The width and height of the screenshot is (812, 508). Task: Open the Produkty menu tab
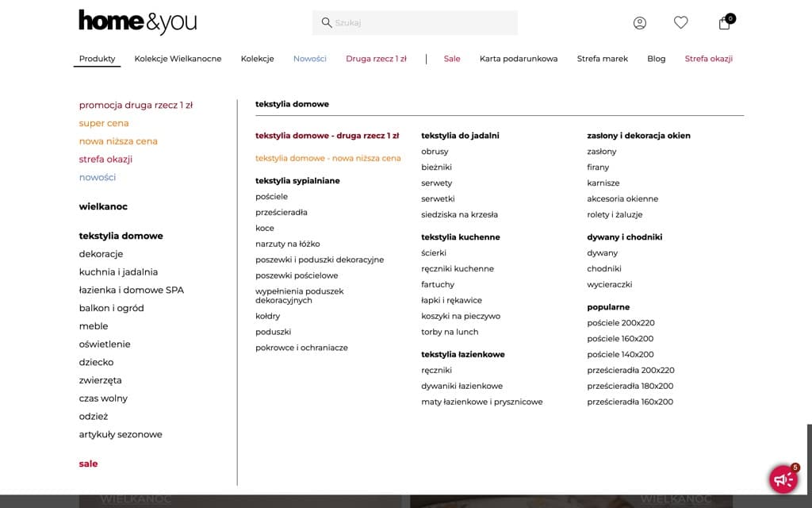click(x=97, y=58)
